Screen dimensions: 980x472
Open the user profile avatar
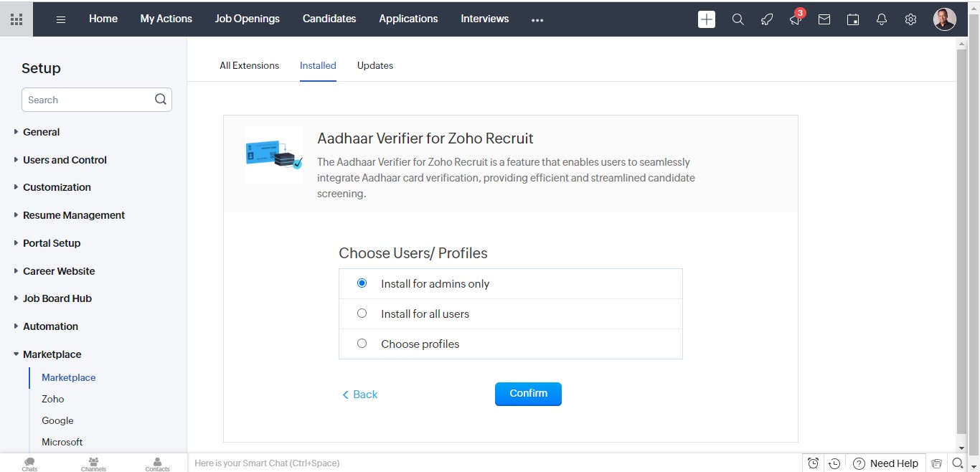tap(944, 19)
